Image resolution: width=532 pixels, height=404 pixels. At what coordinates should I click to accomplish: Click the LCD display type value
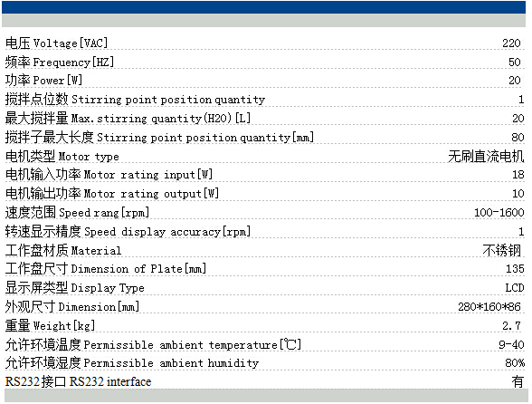point(514,288)
